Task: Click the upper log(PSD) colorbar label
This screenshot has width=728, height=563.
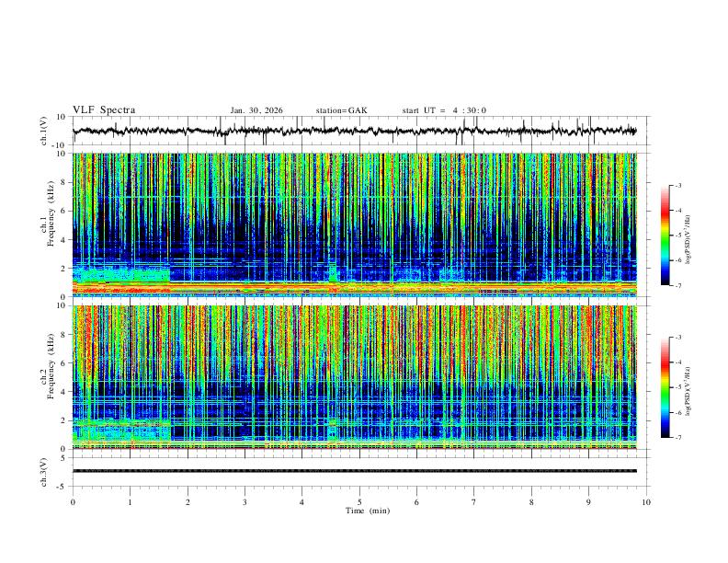Action: click(688, 240)
